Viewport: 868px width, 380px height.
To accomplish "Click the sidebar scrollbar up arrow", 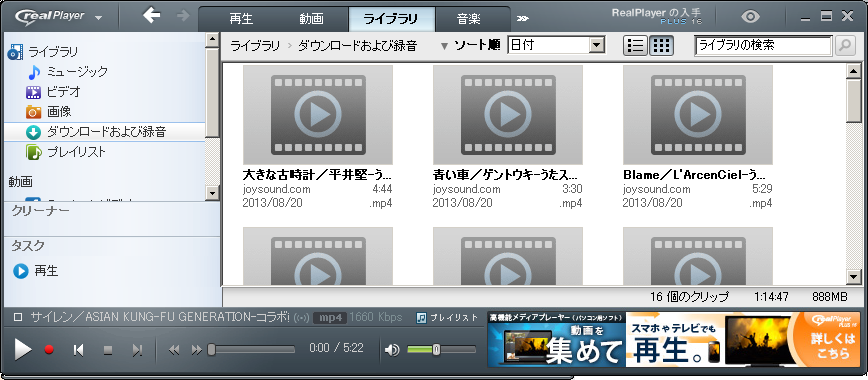I will [213, 40].
